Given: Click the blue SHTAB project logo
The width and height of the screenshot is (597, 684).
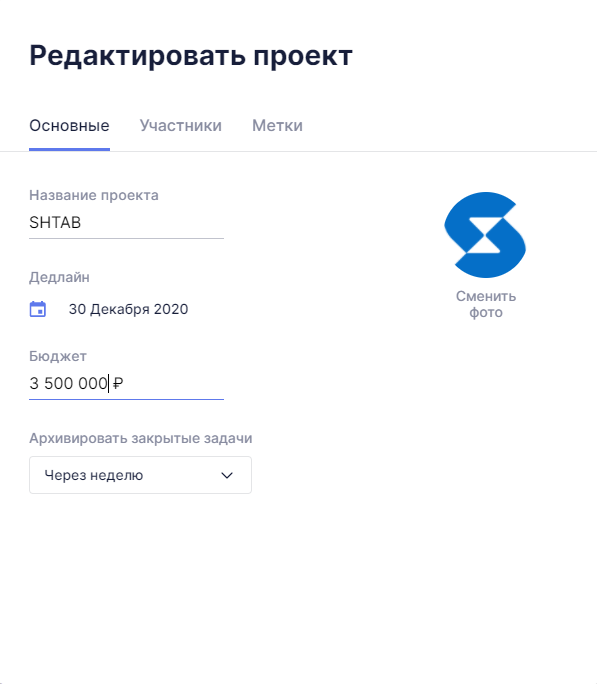Looking at the screenshot, I should (x=485, y=235).
